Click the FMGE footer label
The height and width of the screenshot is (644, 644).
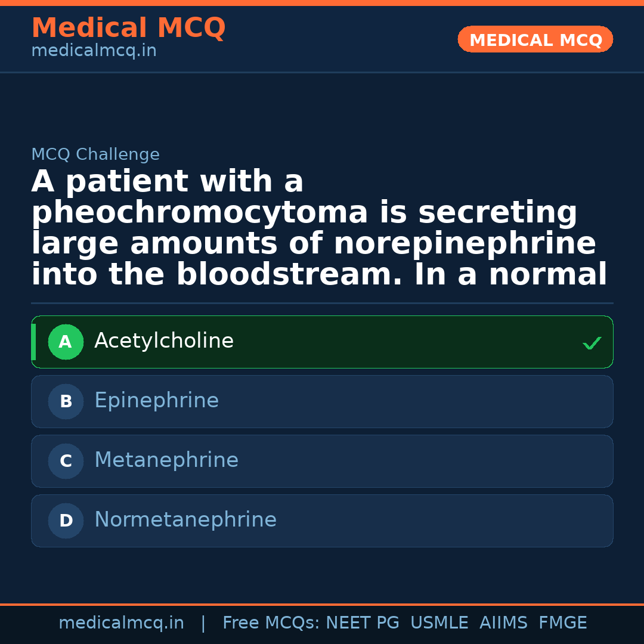coord(562,623)
